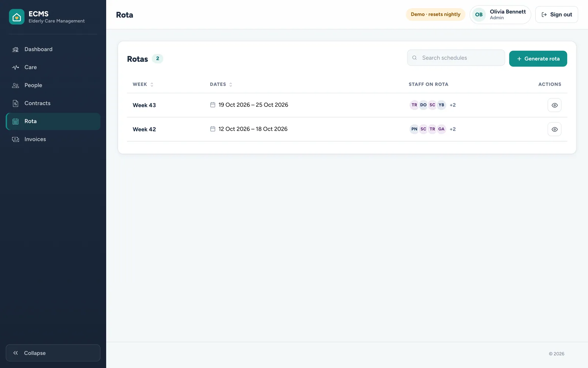
Task: Focus the Search schedules field
Action: coord(456,58)
